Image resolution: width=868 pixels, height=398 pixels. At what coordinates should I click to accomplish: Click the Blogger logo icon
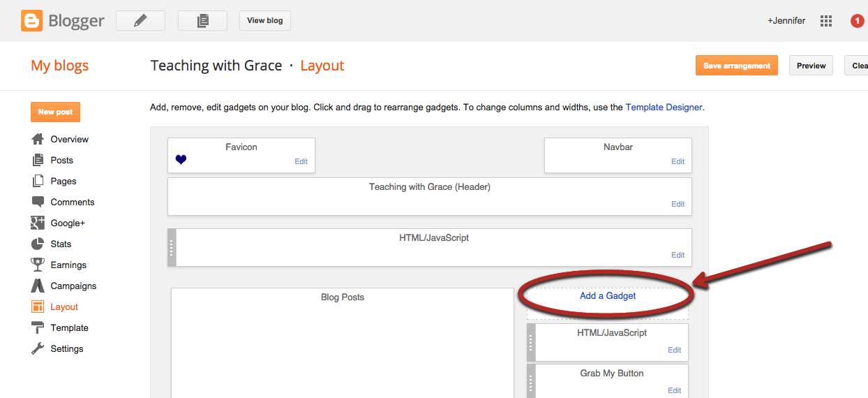[x=32, y=21]
